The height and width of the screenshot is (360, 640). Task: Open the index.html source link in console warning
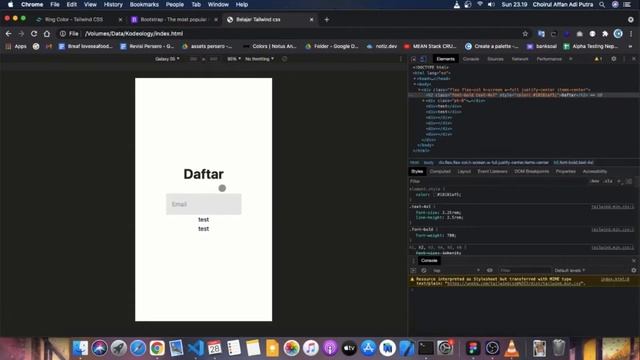pyautogui.click(x=615, y=279)
